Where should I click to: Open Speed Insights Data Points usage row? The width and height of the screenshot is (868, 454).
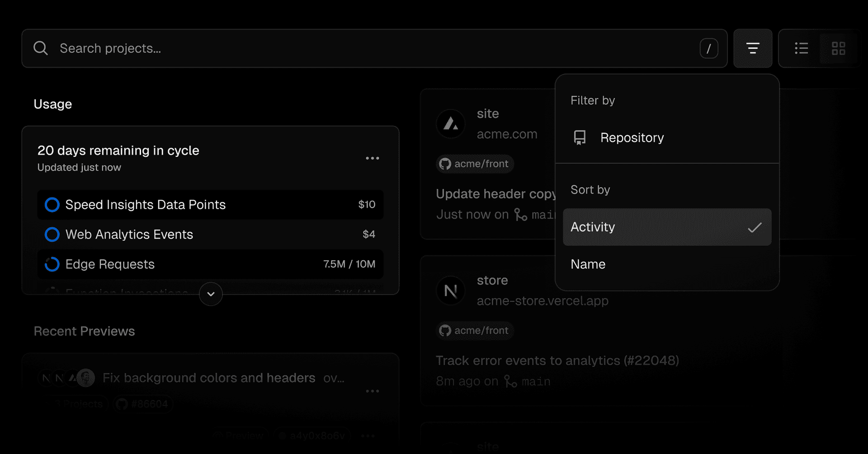click(210, 205)
